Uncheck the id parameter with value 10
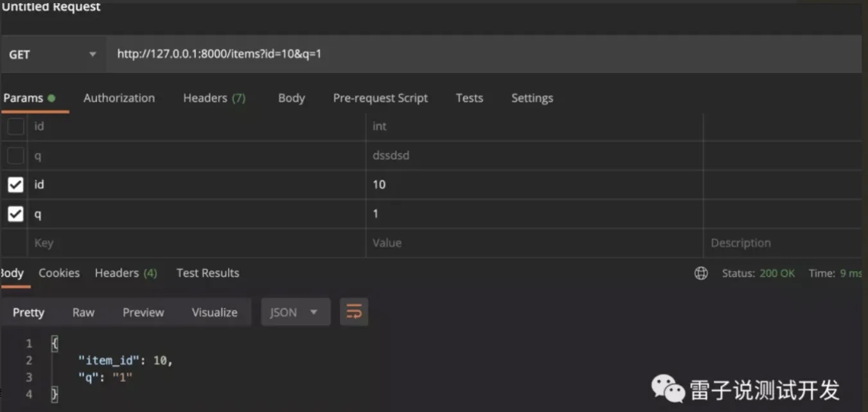The image size is (868, 412). point(15,184)
